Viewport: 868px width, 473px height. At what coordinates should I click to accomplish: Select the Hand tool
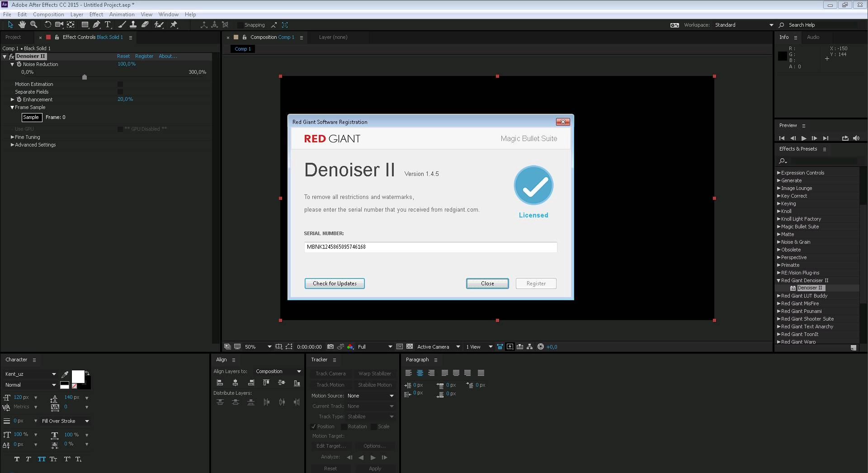tap(22, 25)
